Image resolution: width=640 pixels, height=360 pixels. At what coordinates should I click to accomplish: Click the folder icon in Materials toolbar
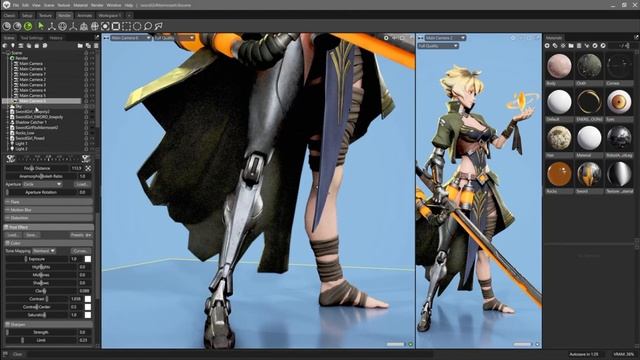(x=571, y=46)
